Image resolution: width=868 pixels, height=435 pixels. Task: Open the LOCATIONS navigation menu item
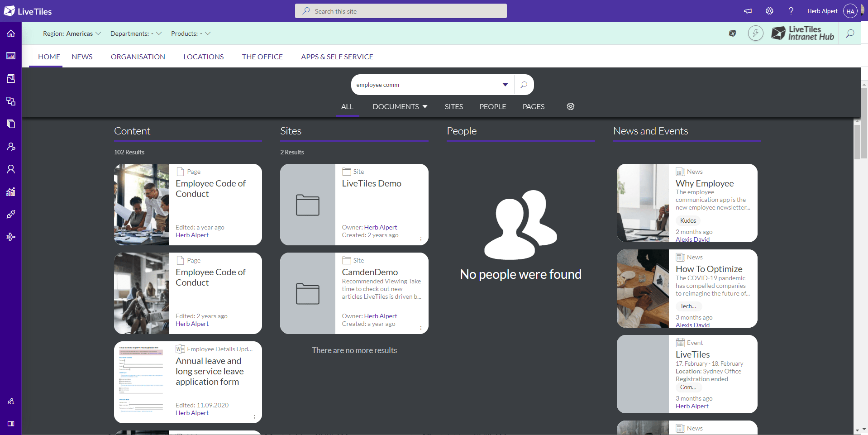204,57
